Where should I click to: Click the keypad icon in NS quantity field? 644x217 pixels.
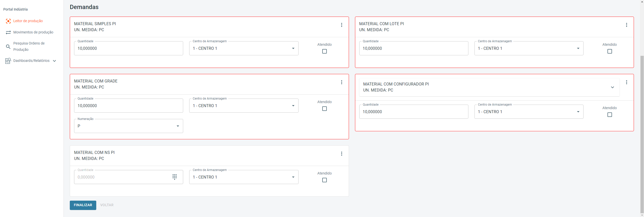pyautogui.click(x=175, y=177)
